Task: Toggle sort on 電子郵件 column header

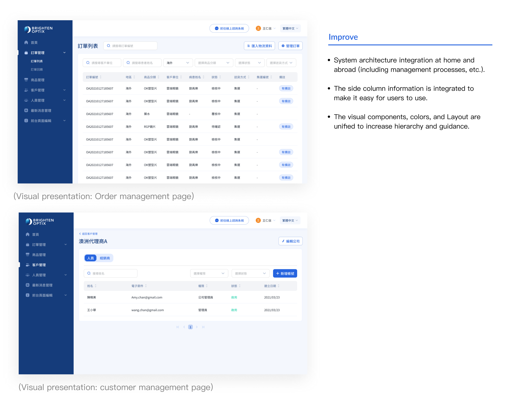Action: click(x=146, y=286)
